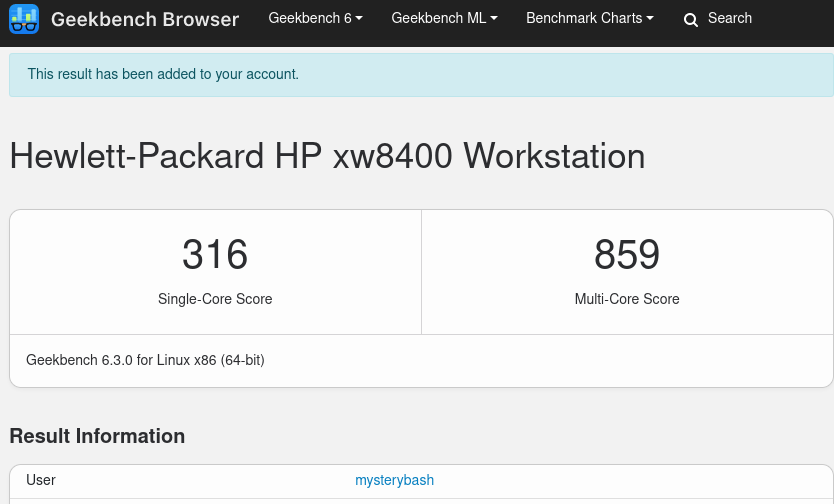Click the 'result has been added' notification banner

(x=421, y=74)
